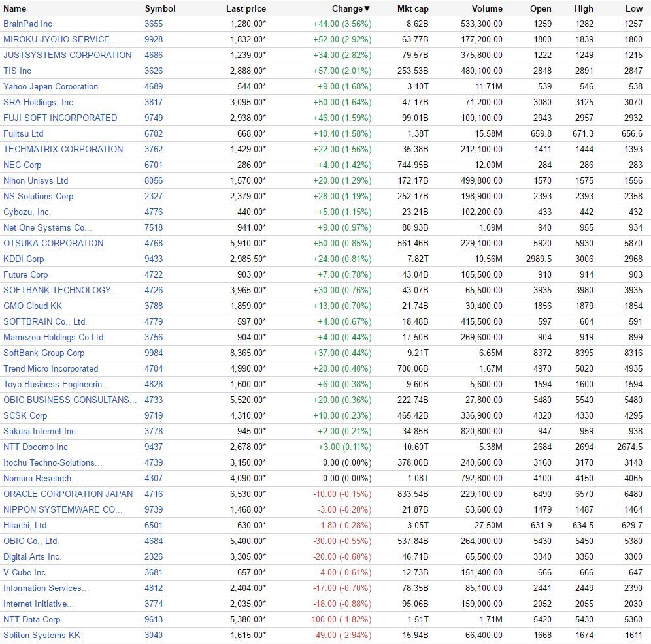Open Cybozu, Inc. link
This screenshot has height=644, width=651.
pyautogui.click(x=27, y=212)
